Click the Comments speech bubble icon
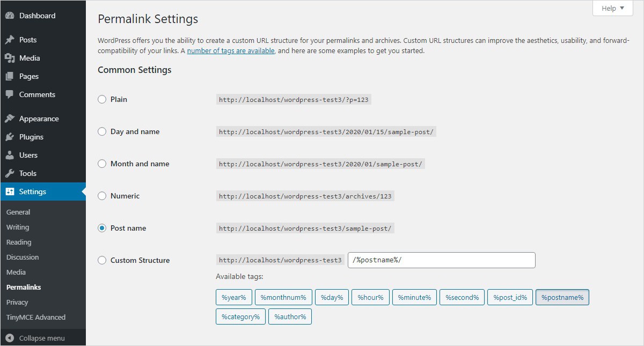Screen dimensions: 644x346 [10, 94]
